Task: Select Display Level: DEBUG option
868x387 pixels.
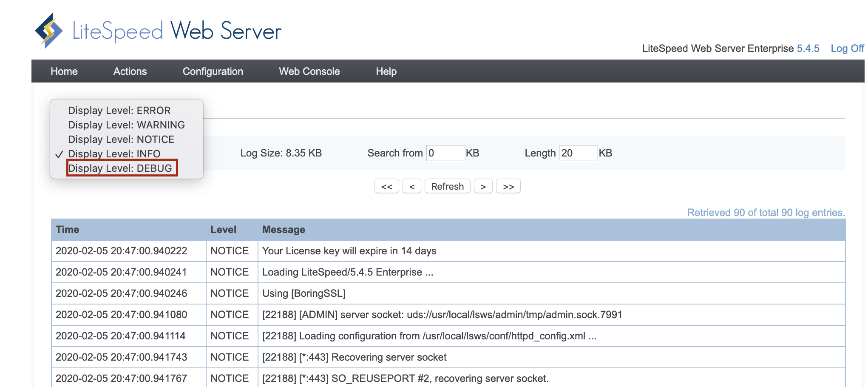Action: tap(120, 168)
